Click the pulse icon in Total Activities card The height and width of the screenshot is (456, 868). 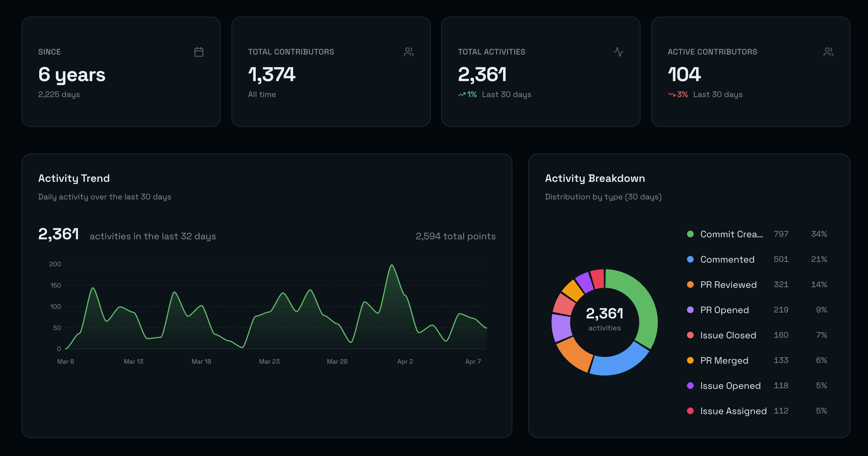618,52
